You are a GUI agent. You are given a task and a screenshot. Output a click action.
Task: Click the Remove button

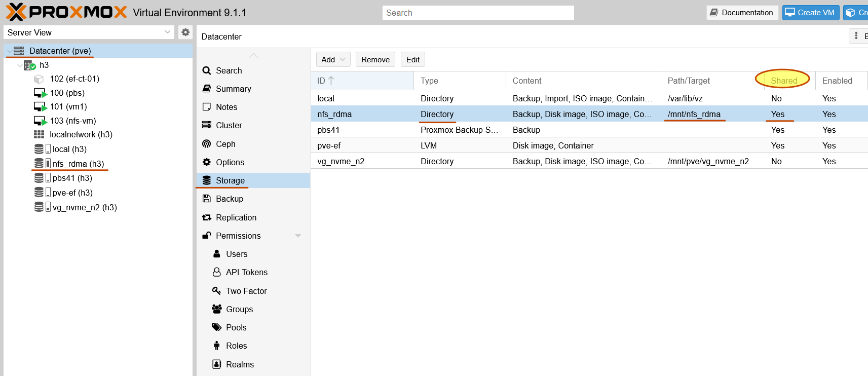[x=375, y=60]
